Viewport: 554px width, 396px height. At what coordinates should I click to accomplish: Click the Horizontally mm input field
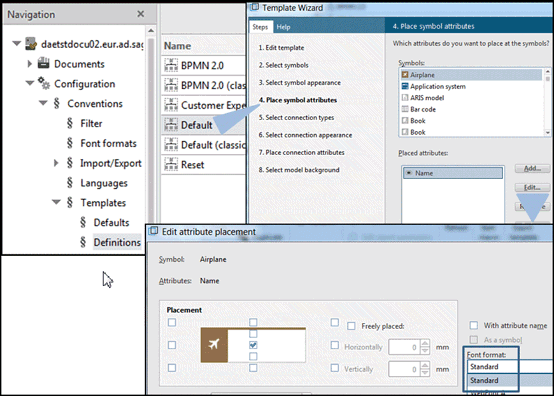(404, 347)
